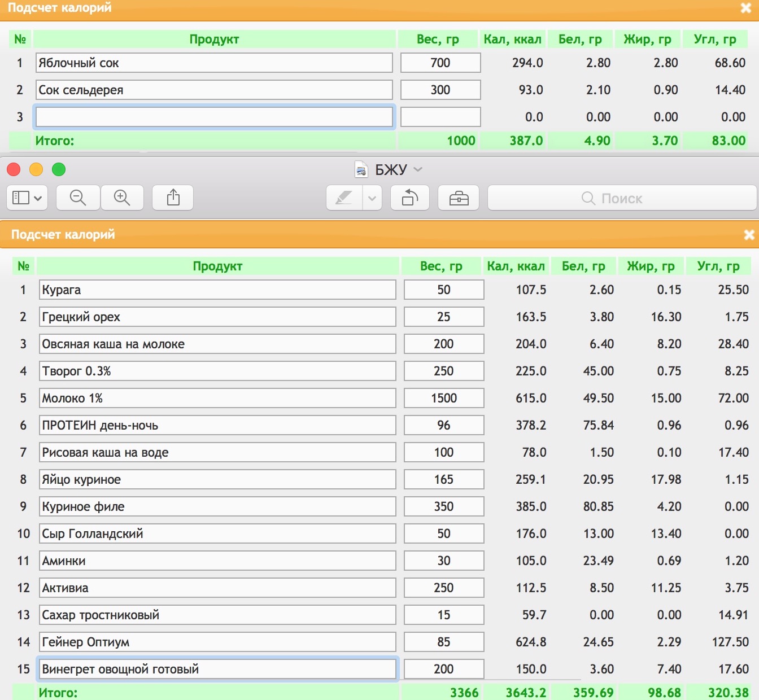
Task: Close the lower Подсчет калорий panel
Action: pos(749,235)
